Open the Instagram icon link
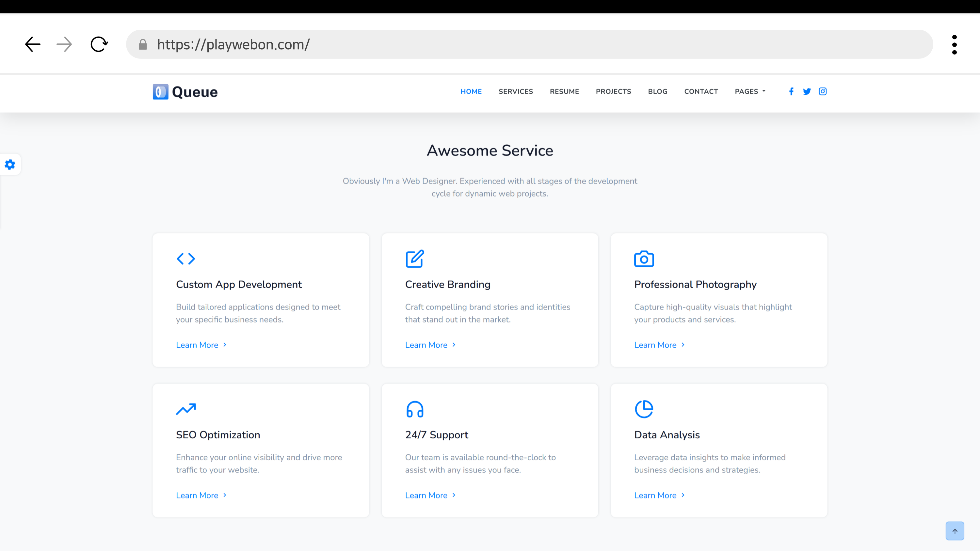This screenshot has width=980, height=551. tap(823, 91)
